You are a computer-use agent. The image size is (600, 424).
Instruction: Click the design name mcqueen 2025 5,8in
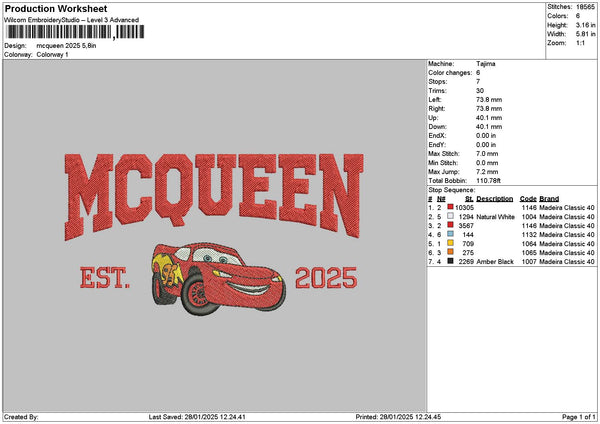(x=66, y=46)
